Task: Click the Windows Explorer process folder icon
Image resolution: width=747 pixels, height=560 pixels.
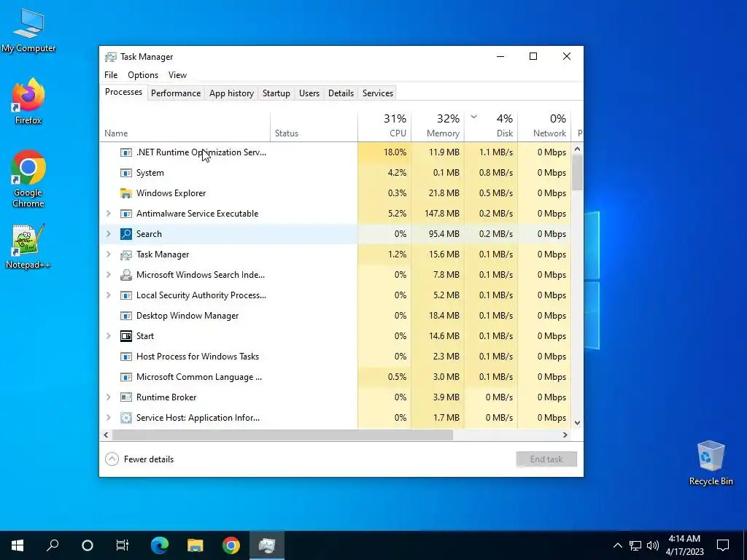Action: click(x=125, y=192)
